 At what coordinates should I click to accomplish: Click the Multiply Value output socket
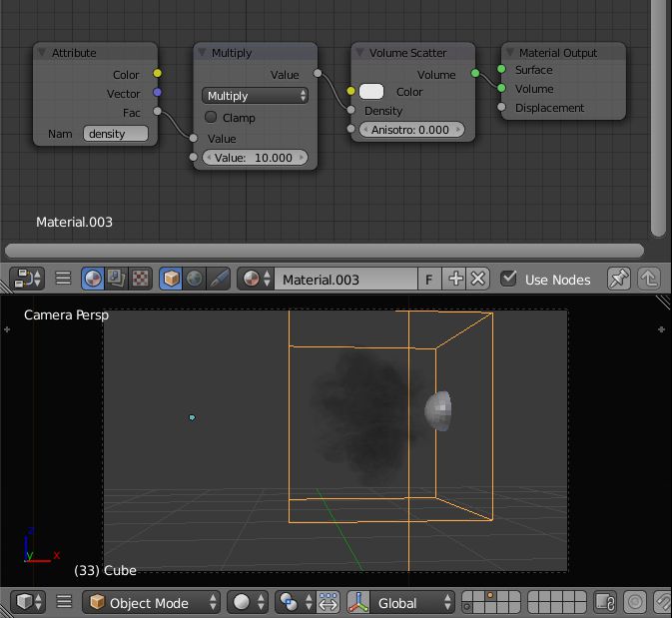(318, 73)
